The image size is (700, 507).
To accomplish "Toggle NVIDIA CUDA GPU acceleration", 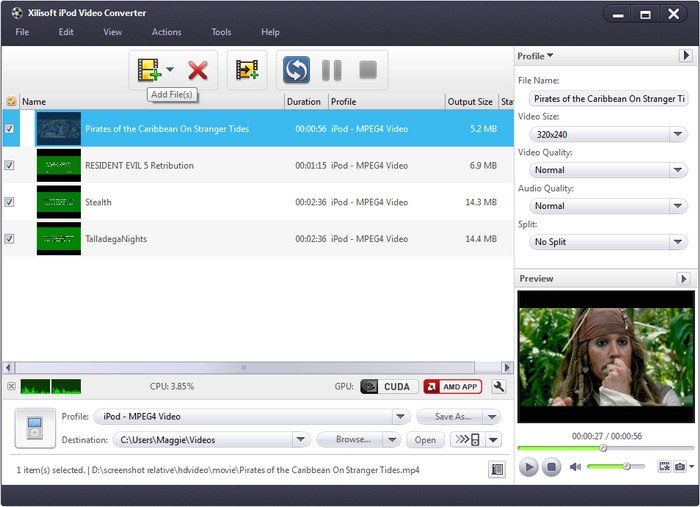I will click(x=388, y=386).
